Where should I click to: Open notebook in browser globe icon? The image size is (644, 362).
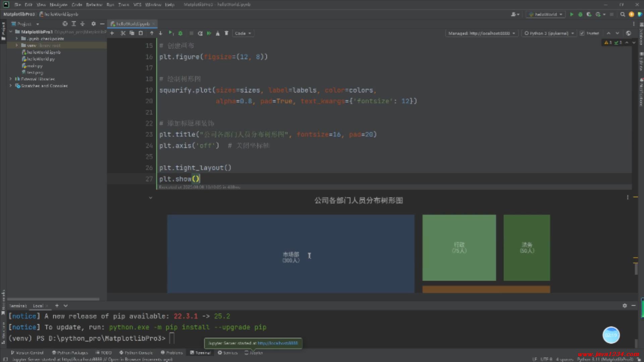[629, 33]
